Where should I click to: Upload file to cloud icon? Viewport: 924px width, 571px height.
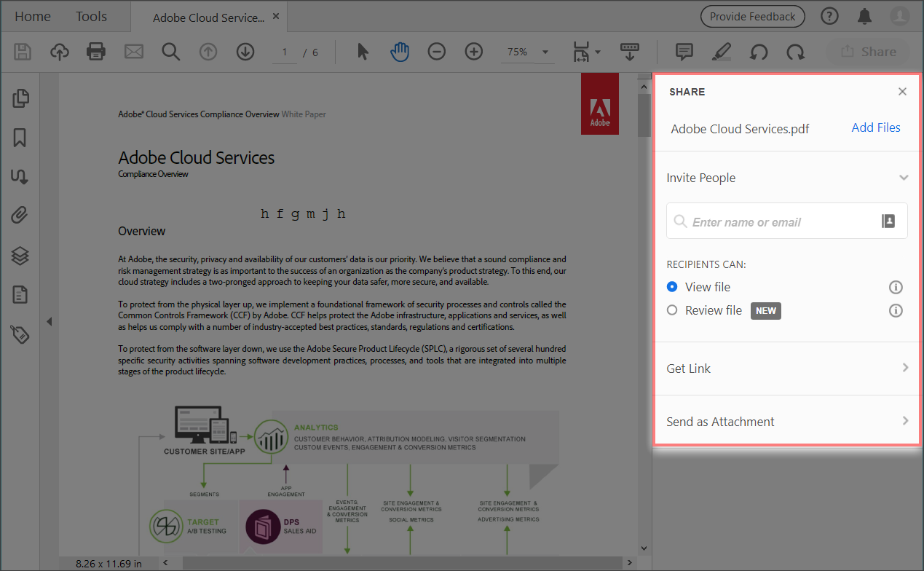(x=60, y=52)
